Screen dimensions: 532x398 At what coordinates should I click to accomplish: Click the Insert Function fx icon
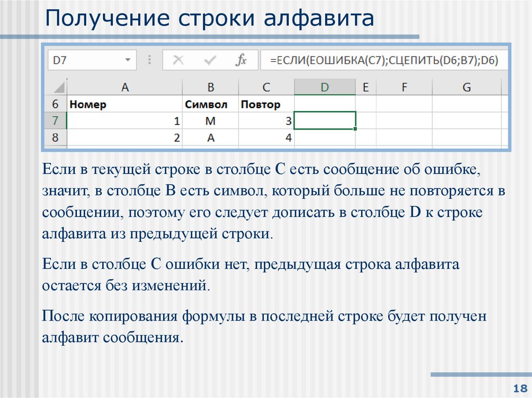(x=242, y=60)
